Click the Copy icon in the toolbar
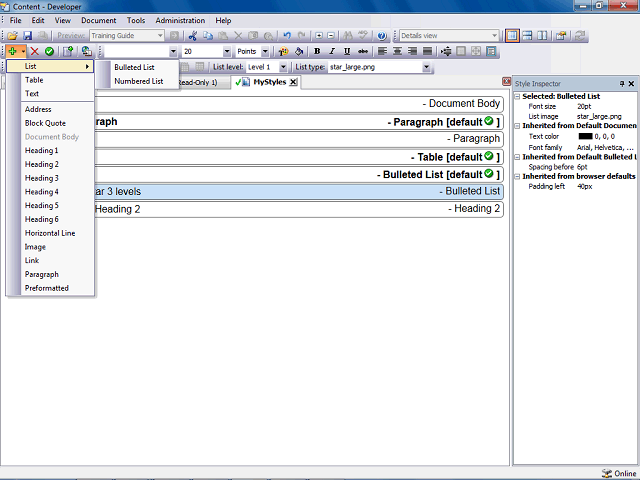 click(208, 36)
